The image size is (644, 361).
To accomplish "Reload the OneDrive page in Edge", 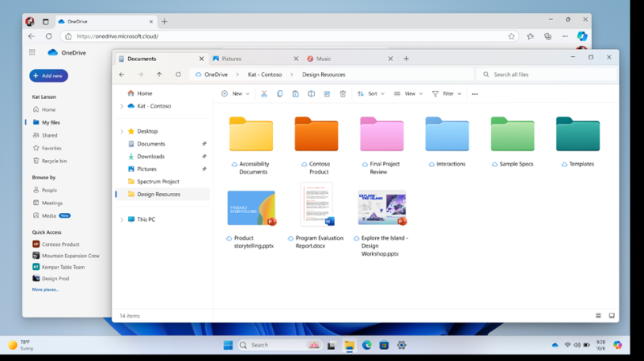I will click(49, 36).
